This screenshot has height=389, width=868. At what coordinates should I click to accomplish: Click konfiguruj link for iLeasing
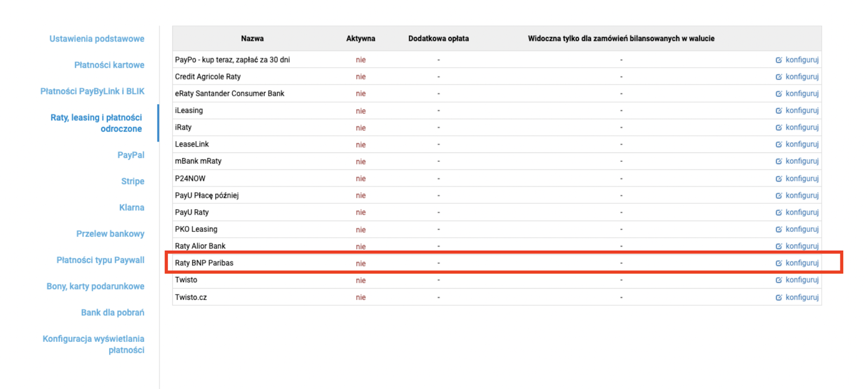point(802,111)
